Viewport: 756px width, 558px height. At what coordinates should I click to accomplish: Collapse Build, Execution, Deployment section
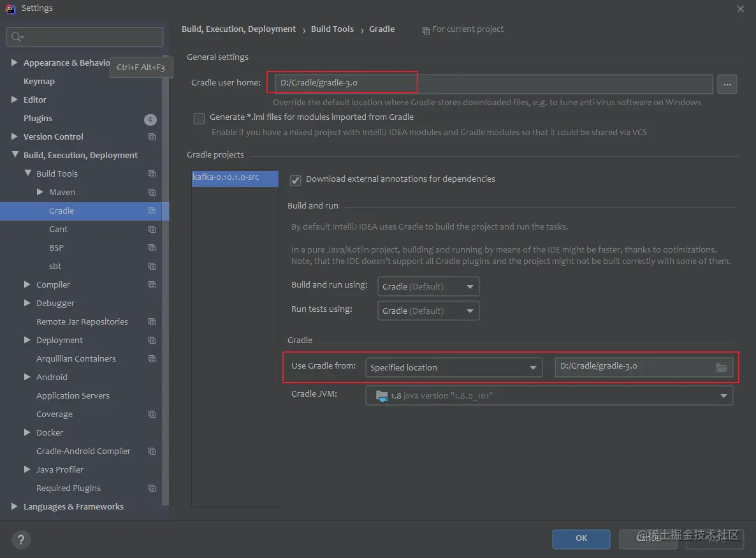pyautogui.click(x=15, y=154)
